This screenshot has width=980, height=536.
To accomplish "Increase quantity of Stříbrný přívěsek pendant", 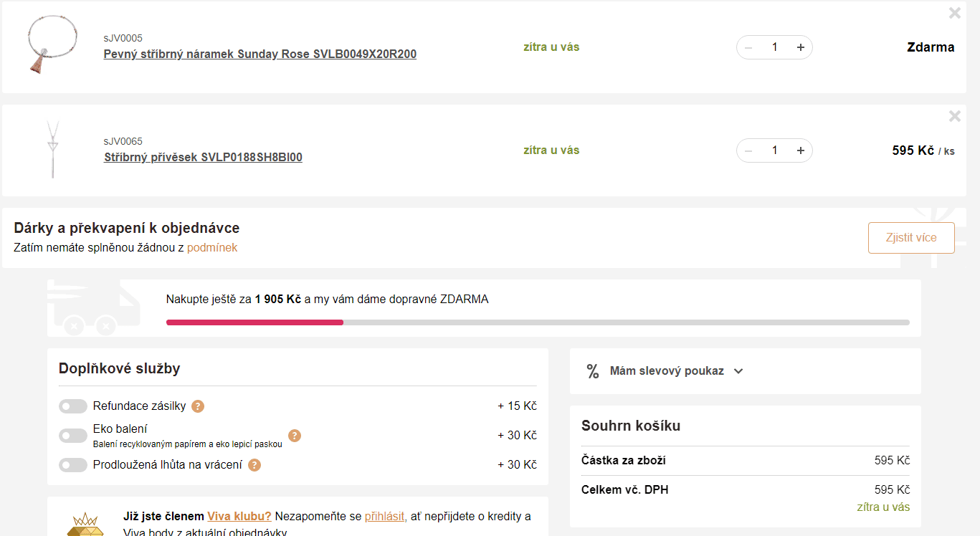I will pos(801,150).
